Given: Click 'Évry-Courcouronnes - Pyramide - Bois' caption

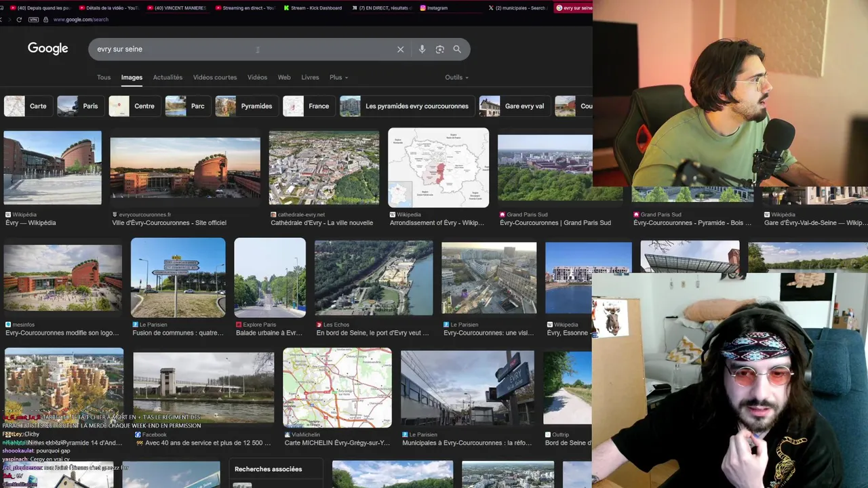Looking at the screenshot, I should click(692, 223).
